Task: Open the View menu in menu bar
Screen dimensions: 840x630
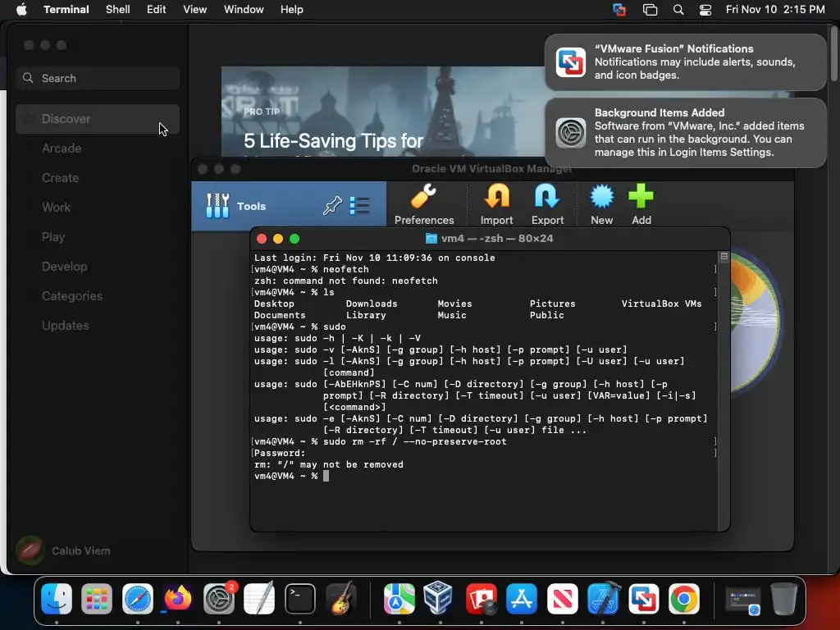Action: (x=195, y=9)
